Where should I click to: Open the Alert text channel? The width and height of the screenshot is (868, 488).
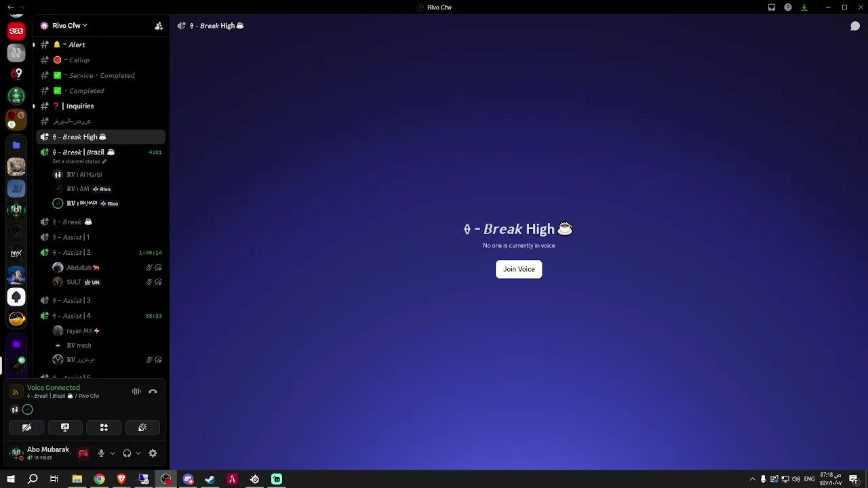[x=100, y=45]
